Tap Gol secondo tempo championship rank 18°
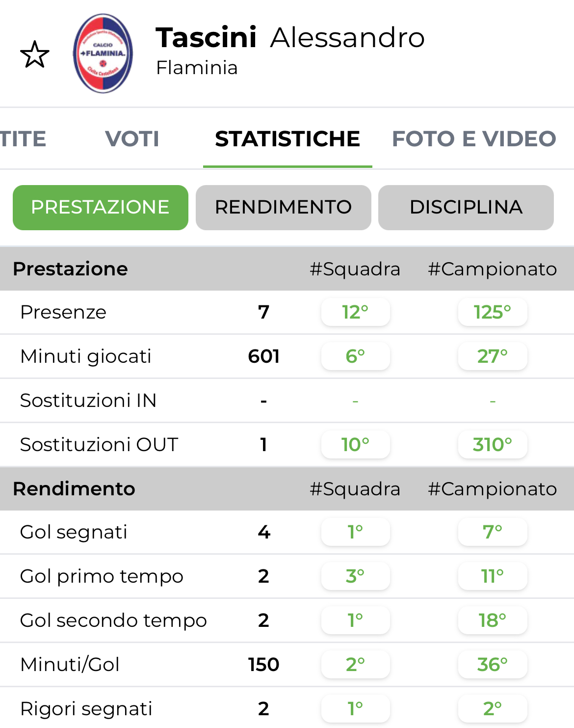The width and height of the screenshot is (574, 728). pos(493,620)
